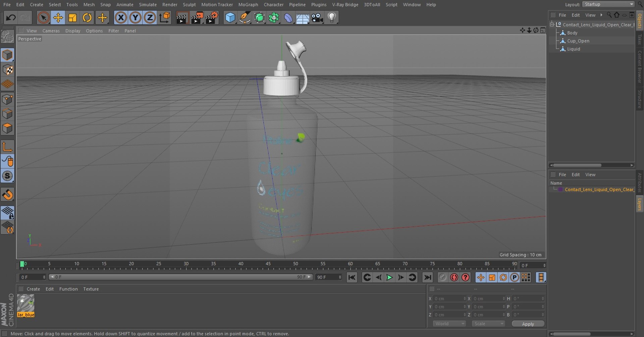
Task: Collapse Contact_Lens_Liquid_Open_Clear tree item
Action: point(552,25)
